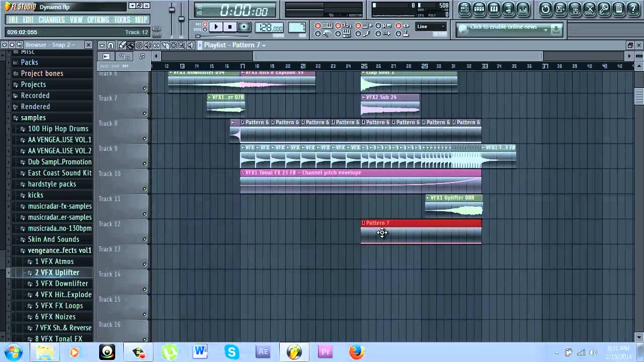644x362 pixels.
Task: Toggle the wait for input switch
Action: pyautogui.click(x=338, y=34)
